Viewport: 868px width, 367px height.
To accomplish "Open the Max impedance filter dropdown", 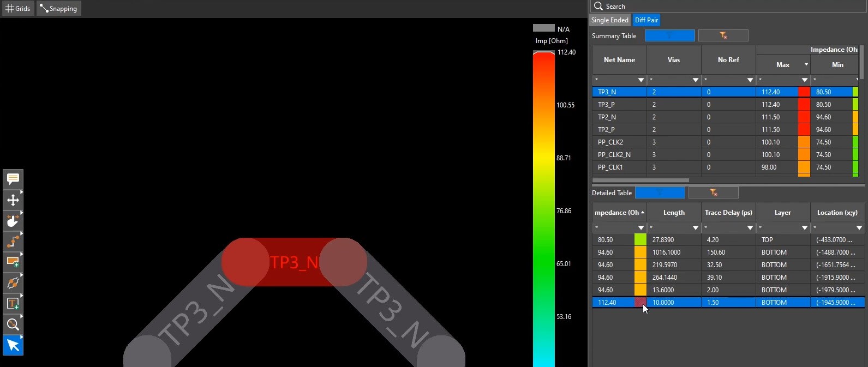I will tap(805, 80).
